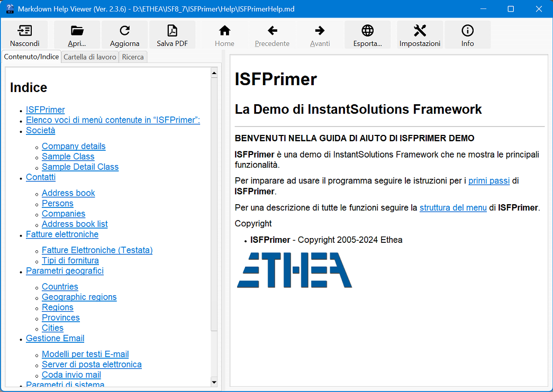
Task: Click the index panel scrollbar down arrow
Action: point(213,381)
